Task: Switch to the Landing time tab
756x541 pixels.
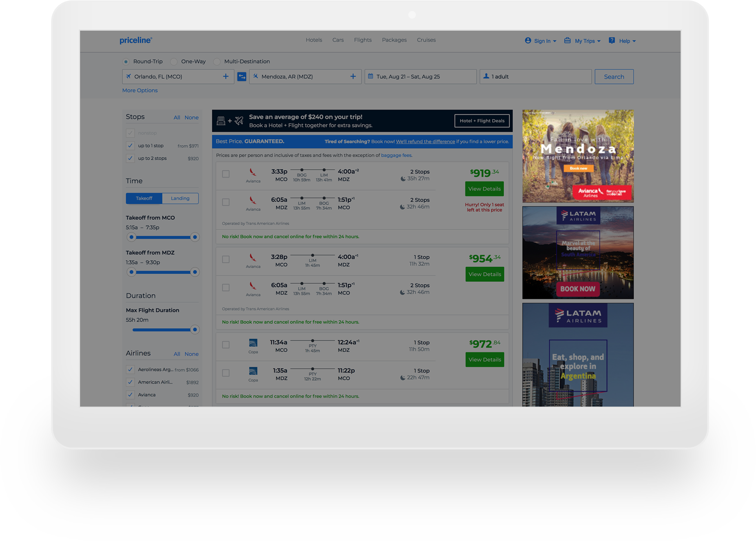Action: click(x=180, y=198)
